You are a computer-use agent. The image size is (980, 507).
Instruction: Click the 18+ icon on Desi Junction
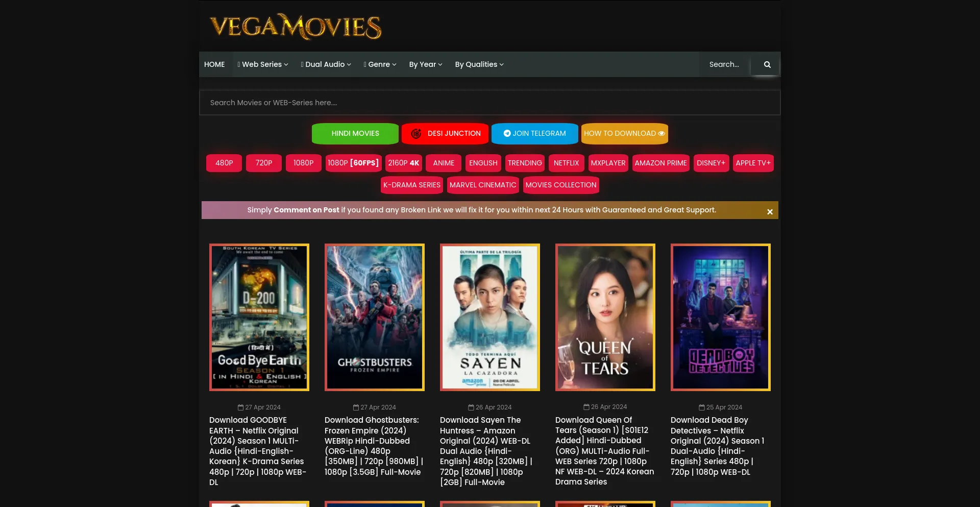coord(416,133)
